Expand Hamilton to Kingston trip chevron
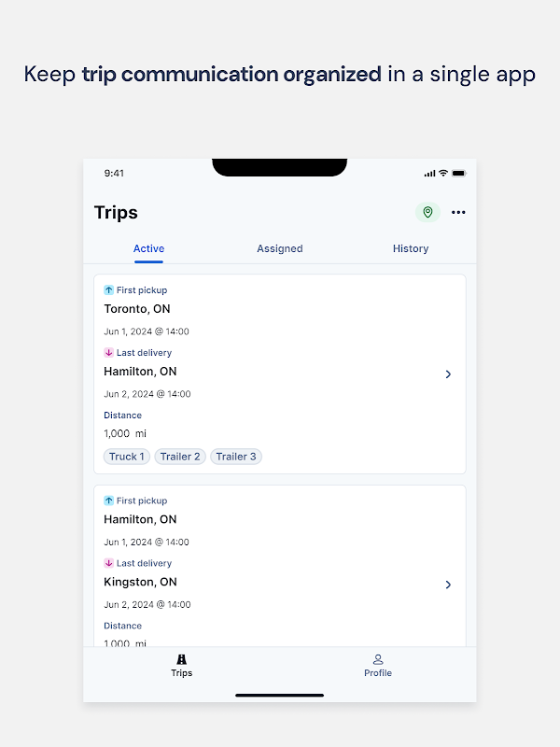 (448, 585)
